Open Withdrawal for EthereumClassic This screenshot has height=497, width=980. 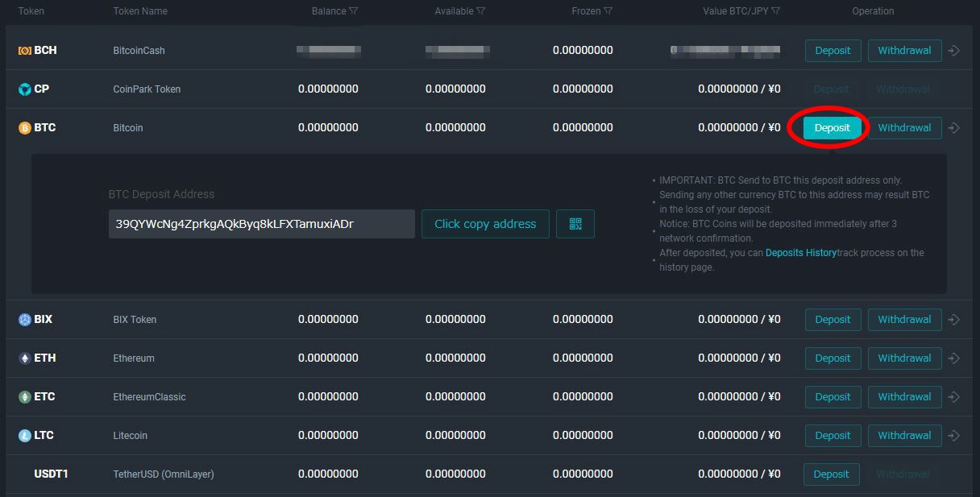pos(904,397)
